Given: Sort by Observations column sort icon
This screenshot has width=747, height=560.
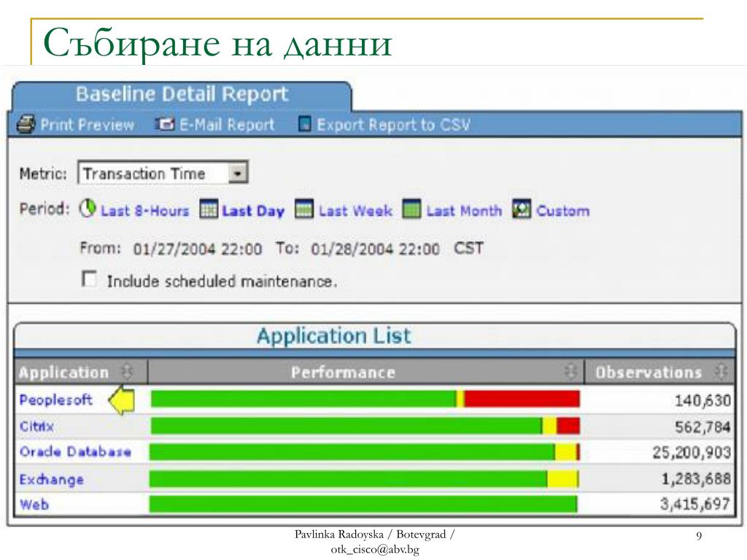Looking at the screenshot, I should point(721,371).
